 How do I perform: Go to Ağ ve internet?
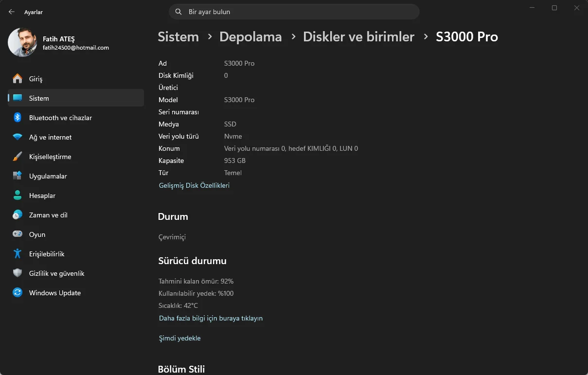click(76, 137)
